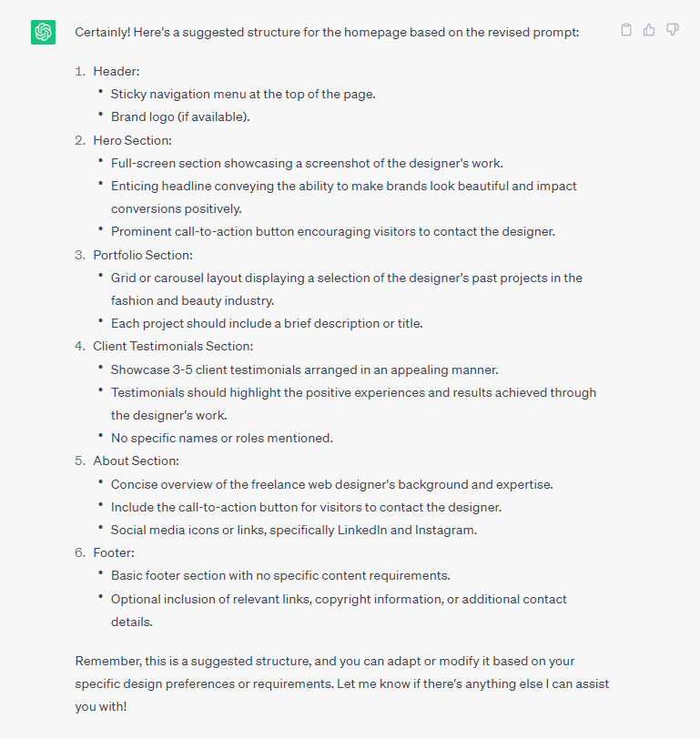This screenshot has height=739, width=700.
Task: Click the "Header:" list heading
Action: pos(117,71)
